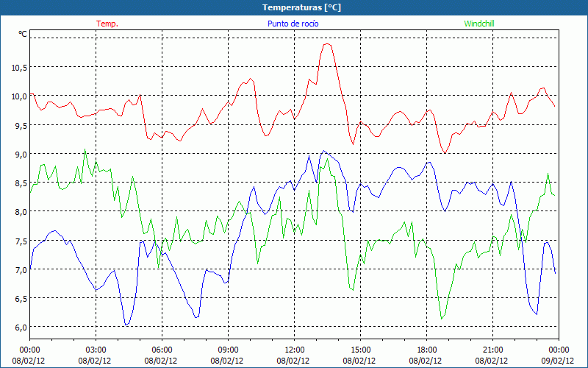Viewport: 588px width, 368px height.
Task: Click the 15:00 time axis label
Action: [360, 350]
